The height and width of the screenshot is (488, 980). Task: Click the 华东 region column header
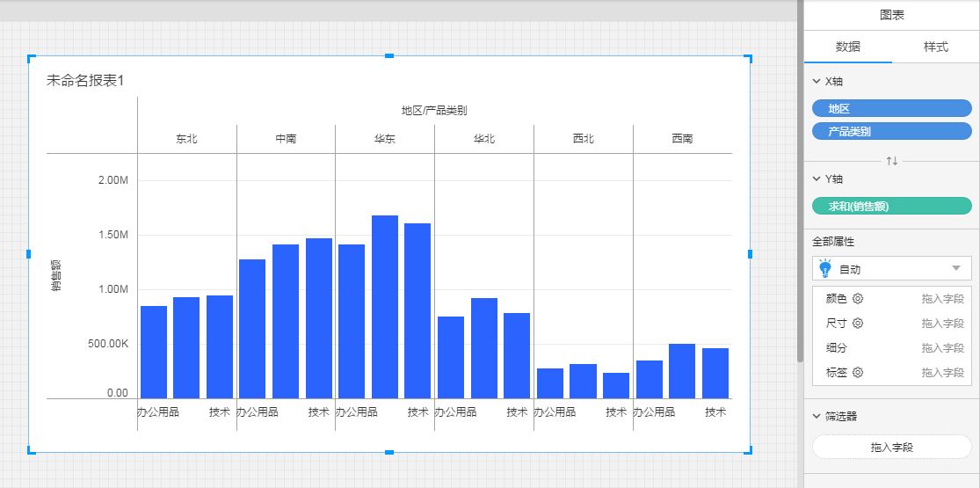[384, 139]
